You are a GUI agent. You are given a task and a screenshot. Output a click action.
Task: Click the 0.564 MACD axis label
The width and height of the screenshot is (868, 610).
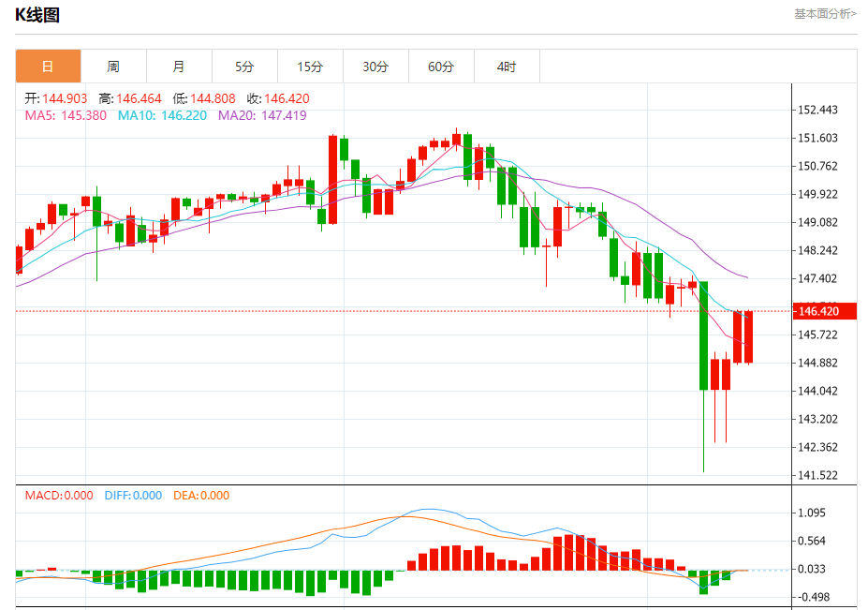(812, 541)
